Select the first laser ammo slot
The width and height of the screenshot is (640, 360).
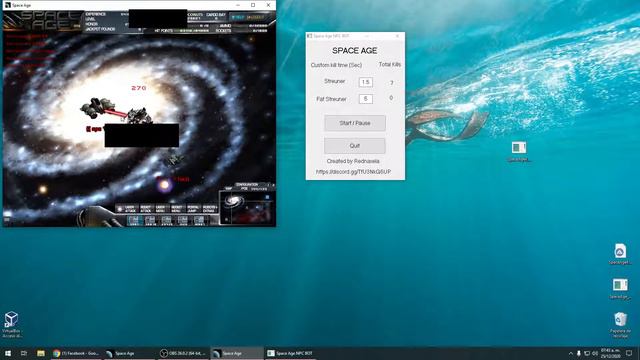[134, 221]
